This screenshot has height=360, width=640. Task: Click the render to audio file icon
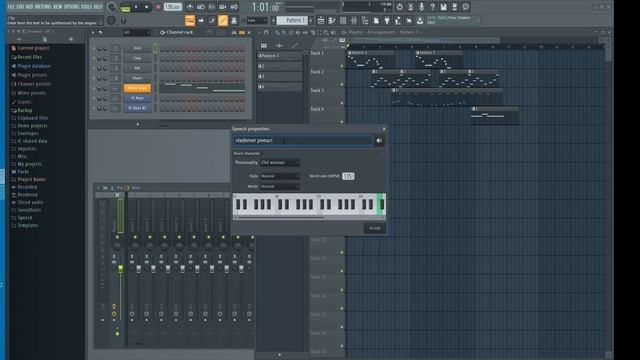[x=454, y=7]
